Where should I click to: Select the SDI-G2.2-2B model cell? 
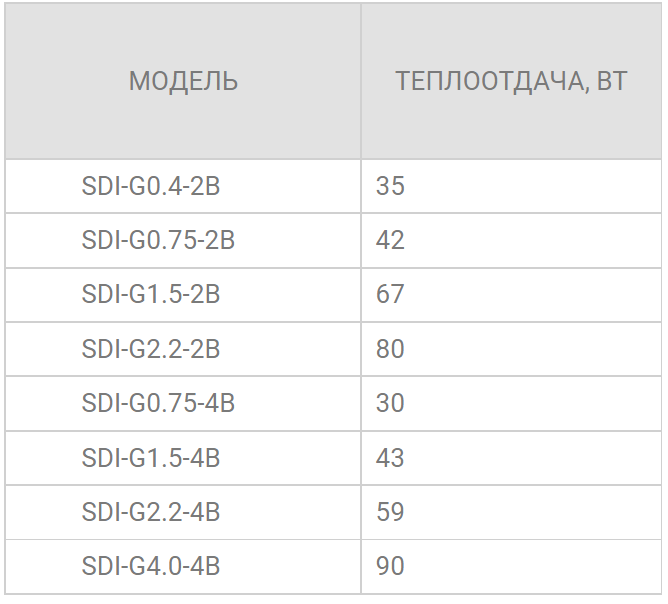(x=150, y=349)
